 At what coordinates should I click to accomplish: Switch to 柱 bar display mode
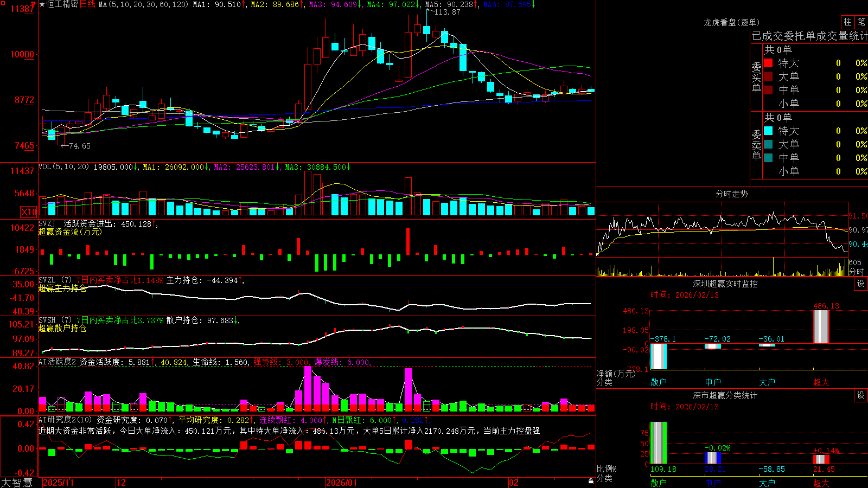pyautogui.click(x=847, y=22)
